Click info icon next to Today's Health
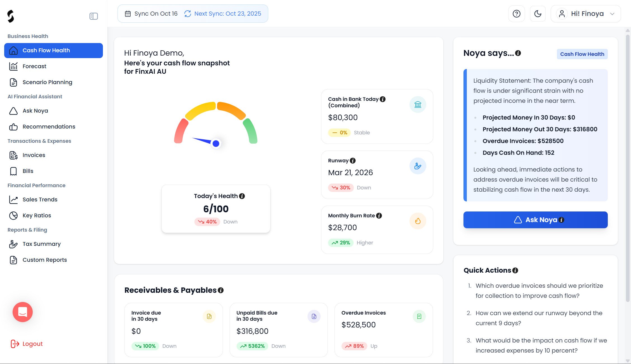631x364 pixels. click(x=242, y=196)
